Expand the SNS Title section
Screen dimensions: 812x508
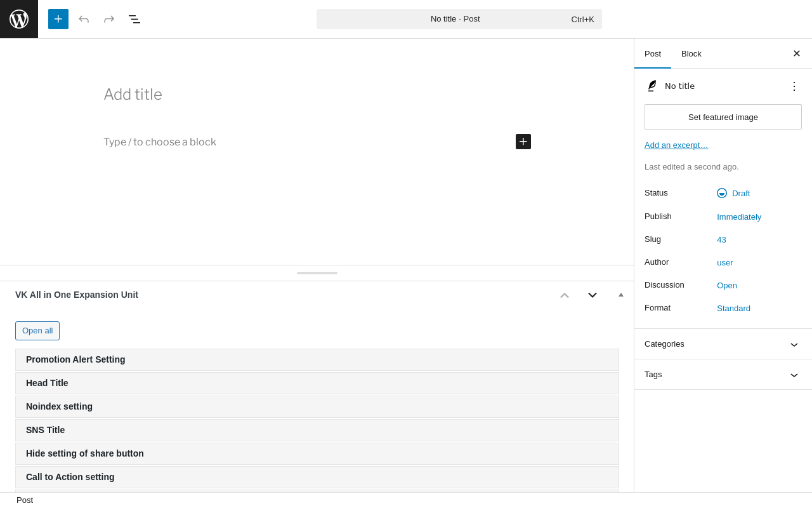pos(317,430)
